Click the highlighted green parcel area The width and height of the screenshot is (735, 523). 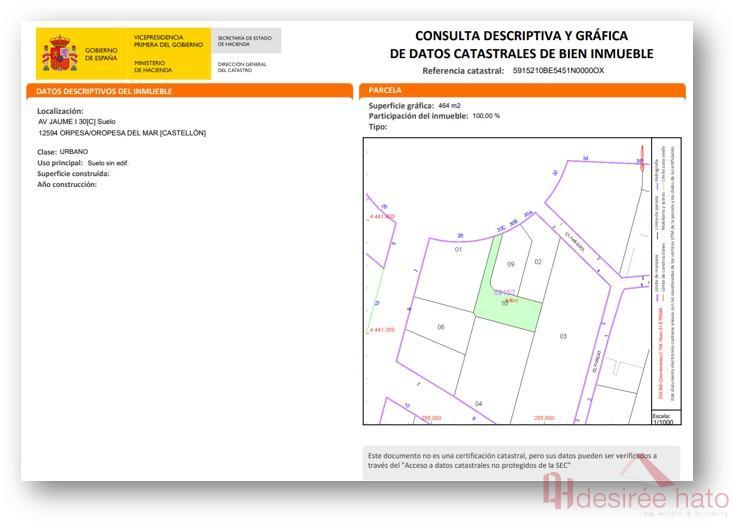pyautogui.click(x=510, y=308)
